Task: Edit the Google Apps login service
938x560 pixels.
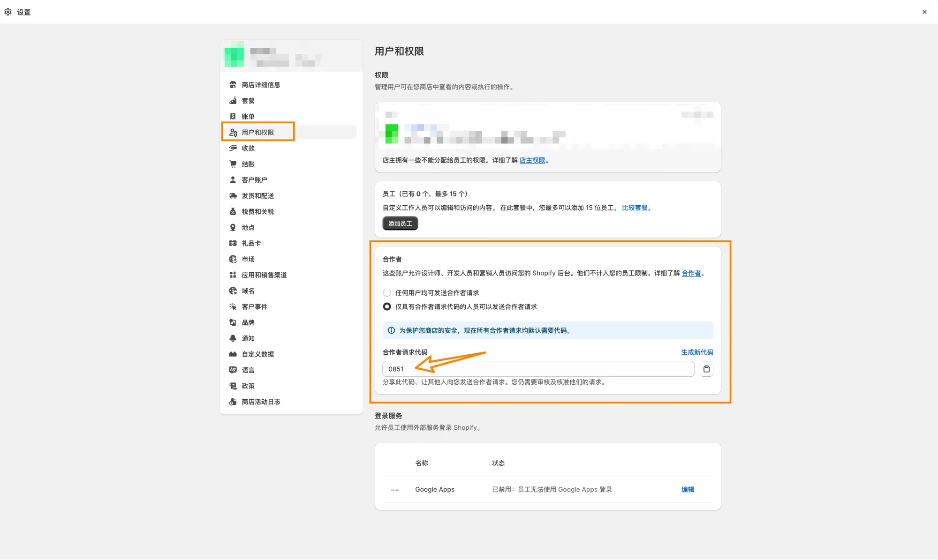Action: pyautogui.click(x=688, y=489)
